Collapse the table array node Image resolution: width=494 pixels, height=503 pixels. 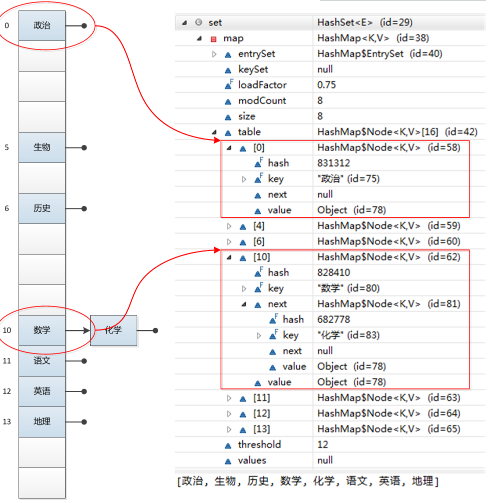coord(214,132)
